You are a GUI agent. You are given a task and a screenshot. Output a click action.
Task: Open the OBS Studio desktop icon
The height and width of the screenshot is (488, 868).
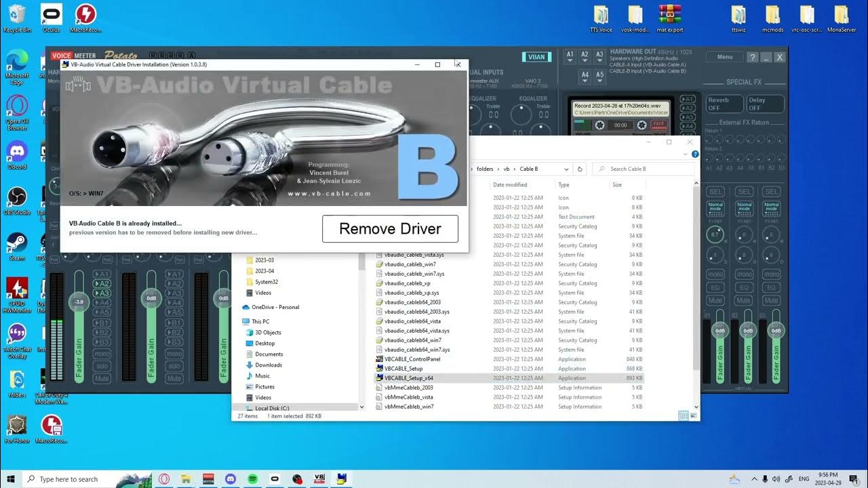[17, 201]
